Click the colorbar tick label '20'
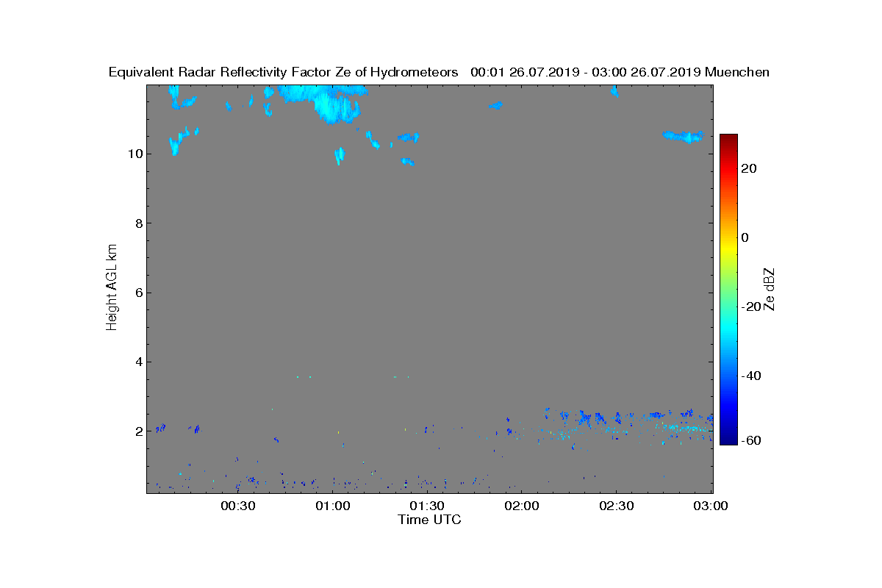Image resolution: width=882 pixels, height=588 pixels. pos(750,168)
